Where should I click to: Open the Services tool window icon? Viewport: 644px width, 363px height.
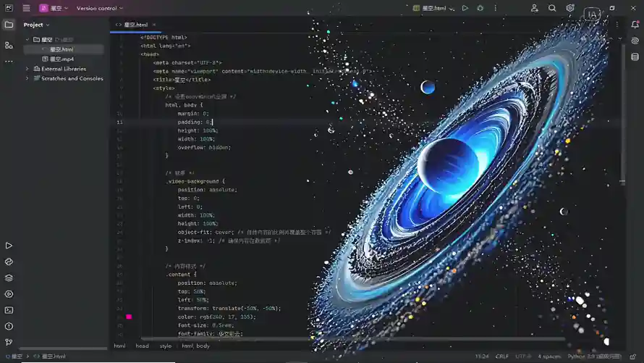pos(9,294)
